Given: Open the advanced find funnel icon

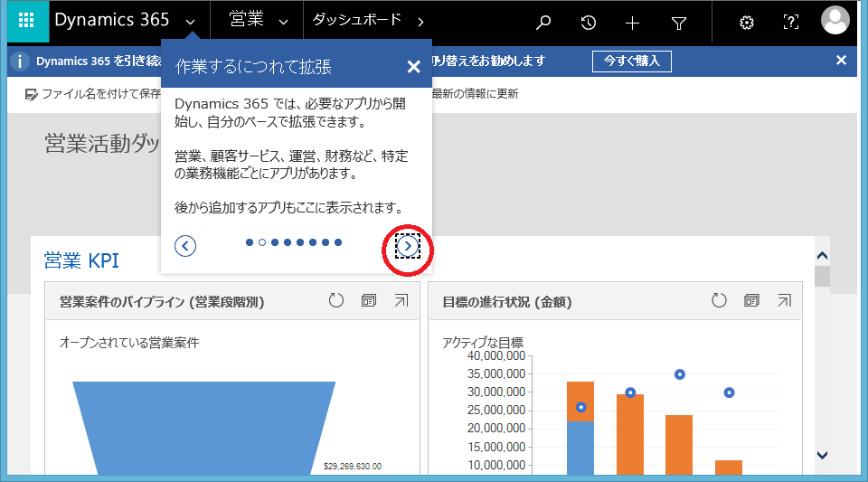Looking at the screenshot, I should click(x=679, y=23).
